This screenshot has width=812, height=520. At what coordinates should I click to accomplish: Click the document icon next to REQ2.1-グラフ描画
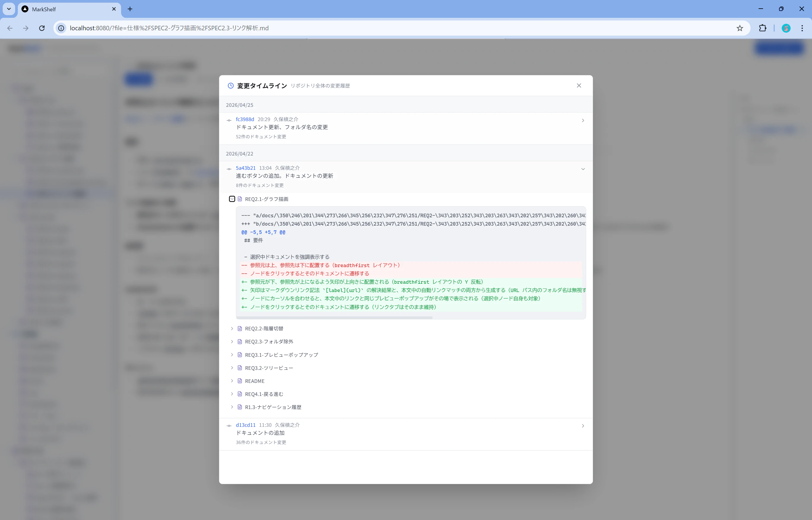coord(240,199)
